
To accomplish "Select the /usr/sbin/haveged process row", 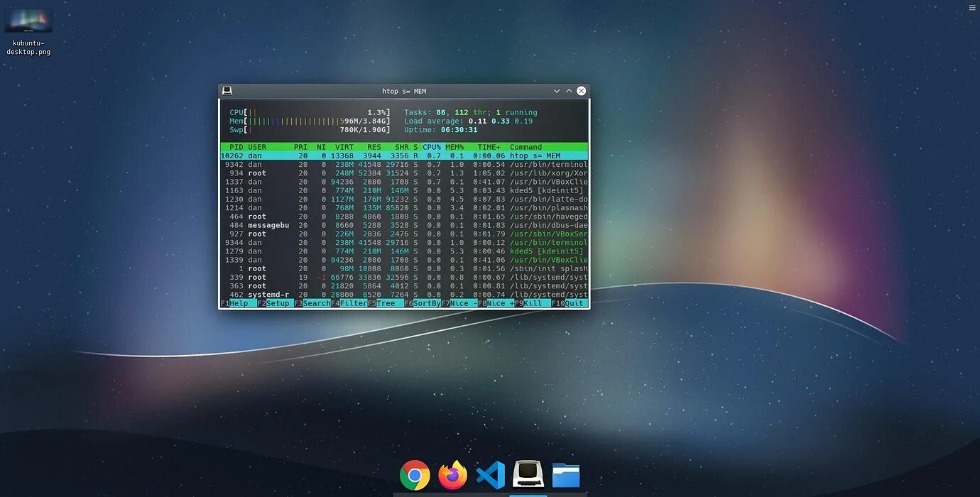I will tap(404, 217).
